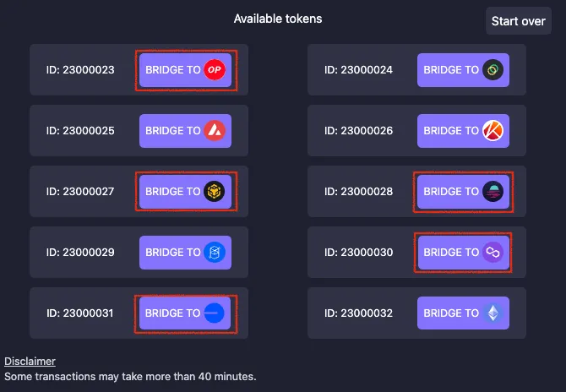Bridge token ID 23000025
The width and height of the screenshot is (566, 392).
(x=185, y=131)
